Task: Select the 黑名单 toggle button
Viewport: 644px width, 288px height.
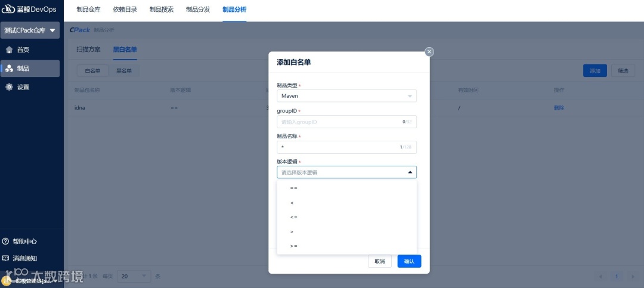Action: pyautogui.click(x=124, y=71)
